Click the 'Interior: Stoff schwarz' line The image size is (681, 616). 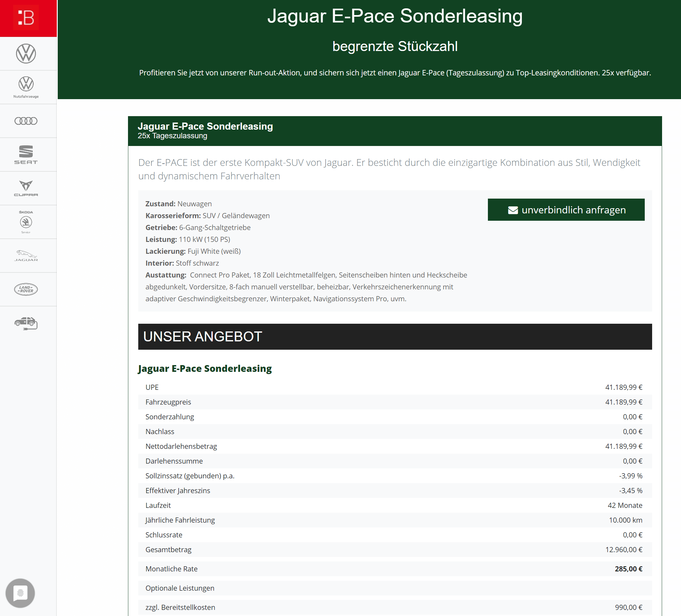pyautogui.click(x=182, y=263)
